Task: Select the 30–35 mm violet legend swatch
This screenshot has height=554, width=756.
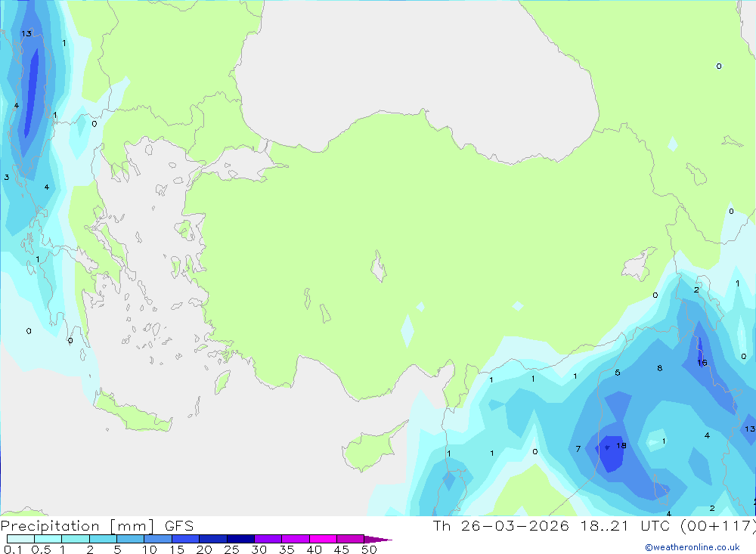Action: 268,539
